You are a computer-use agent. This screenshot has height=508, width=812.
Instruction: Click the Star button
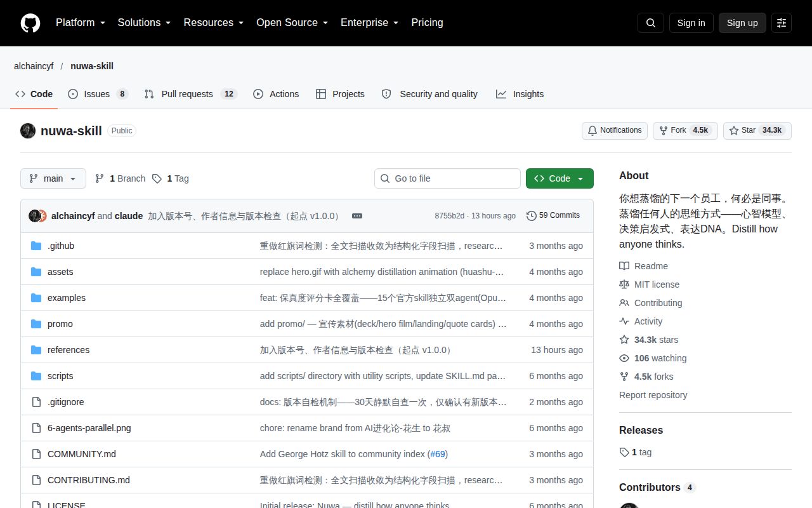tap(757, 130)
